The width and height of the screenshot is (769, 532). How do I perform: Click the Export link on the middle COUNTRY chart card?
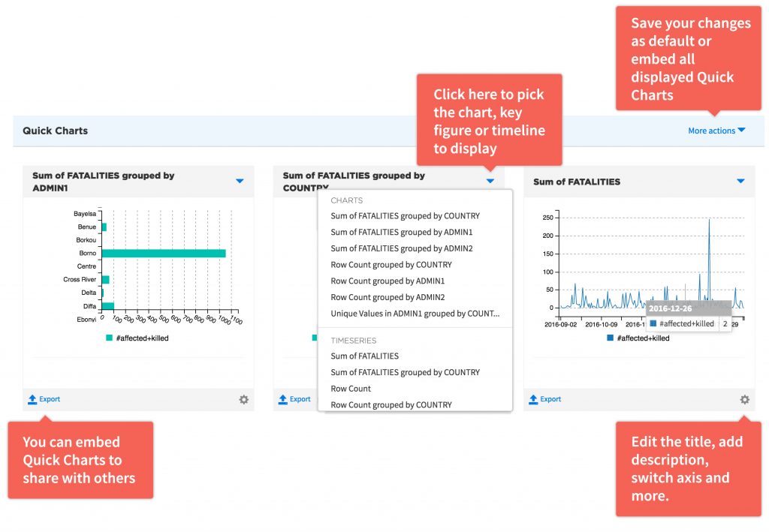[300, 400]
